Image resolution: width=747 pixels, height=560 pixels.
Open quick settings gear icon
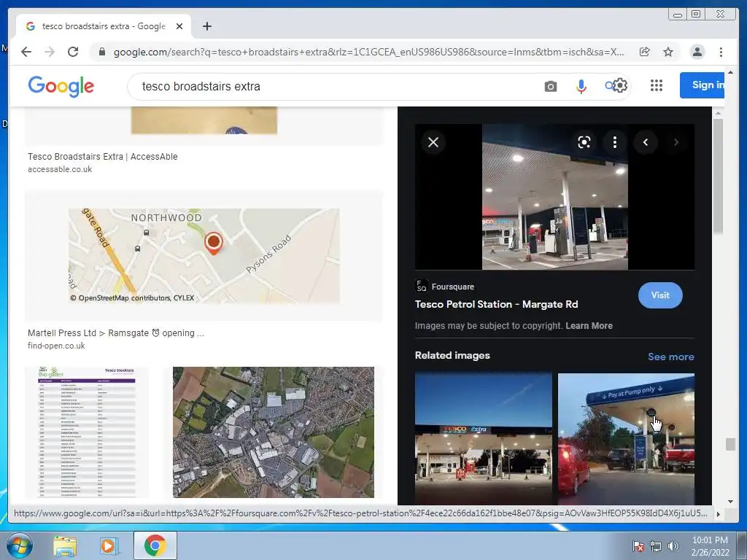coord(620,86)
